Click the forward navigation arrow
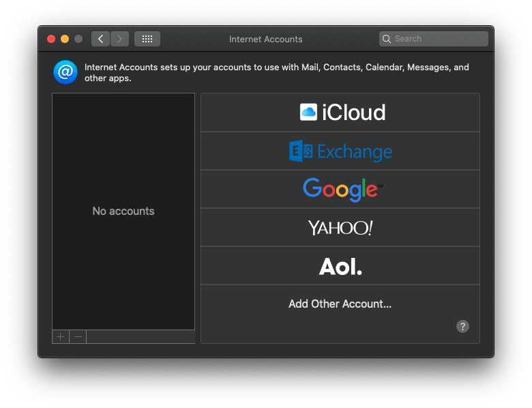Viewport: 532px width, 408px height. (119, 39)
